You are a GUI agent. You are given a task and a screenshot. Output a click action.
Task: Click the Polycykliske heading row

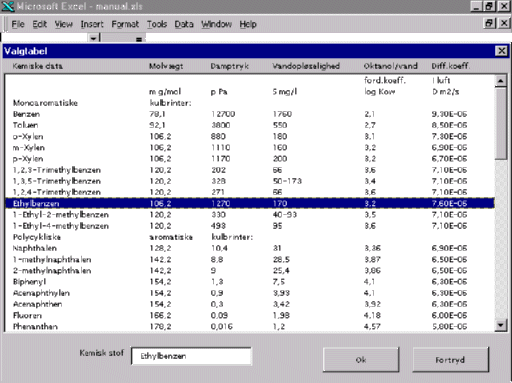(250, 237)
